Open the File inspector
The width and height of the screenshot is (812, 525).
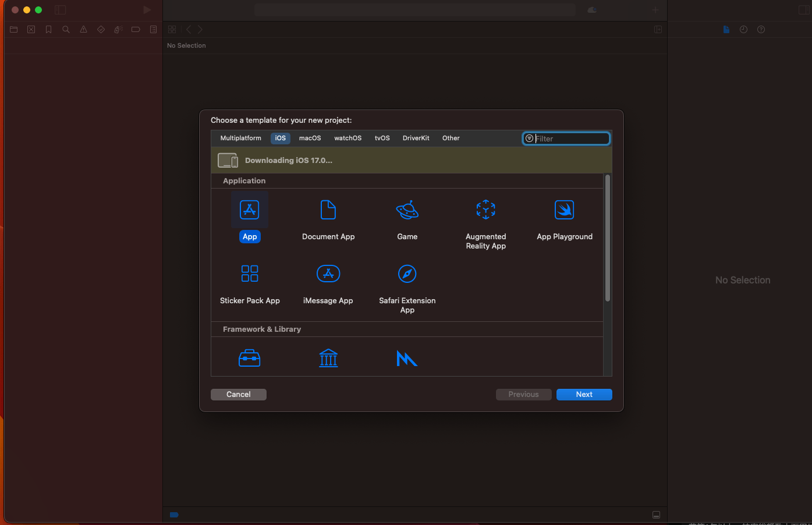point(726,30)
